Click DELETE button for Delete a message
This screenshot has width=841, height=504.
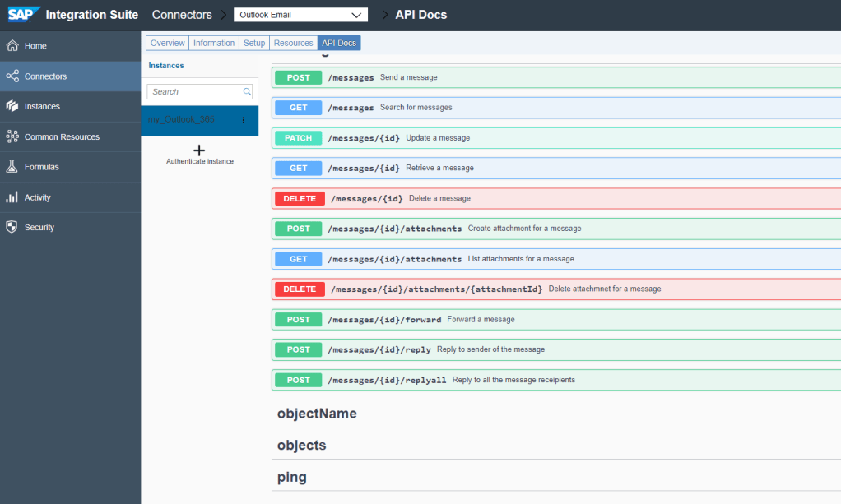tap(300, 198)
